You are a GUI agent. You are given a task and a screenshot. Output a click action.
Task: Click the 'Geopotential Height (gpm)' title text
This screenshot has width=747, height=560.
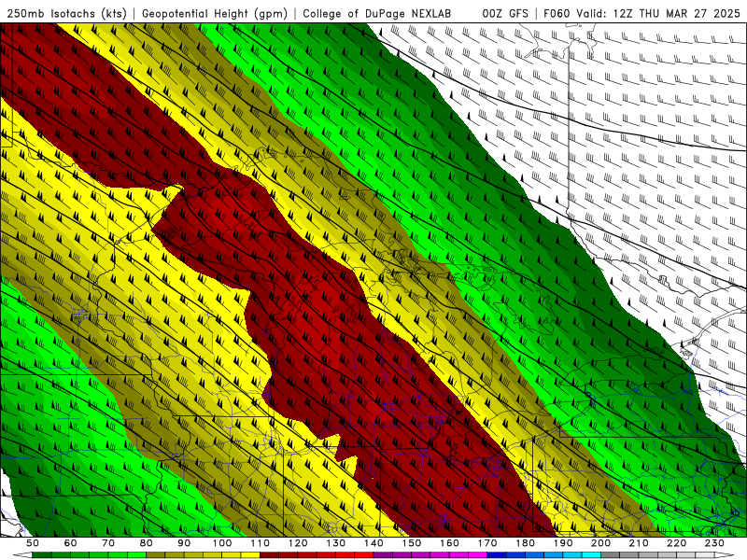coord(215,14)
